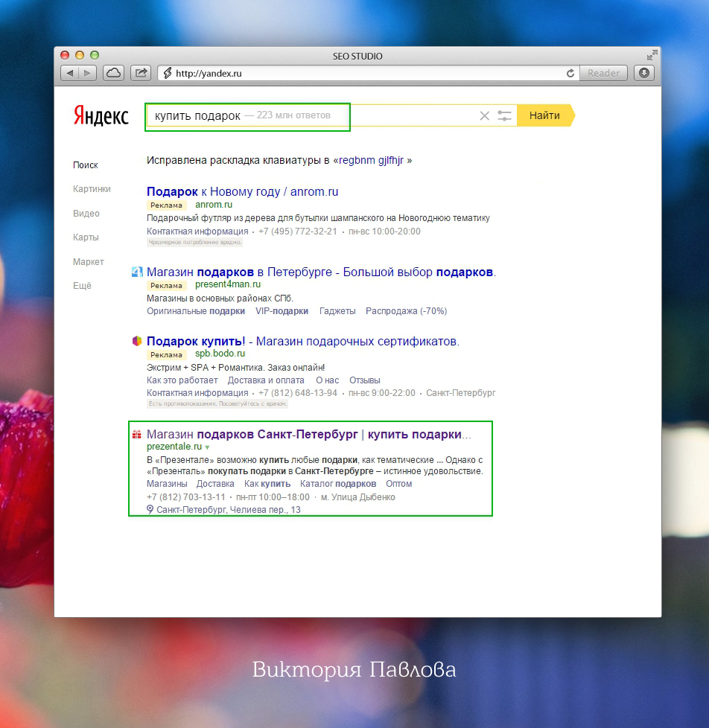Image resolution: width=709 pixels, height=728 pixels.
Task: Open the downloads icon in toolbar
Action: (x=644, y=74)
